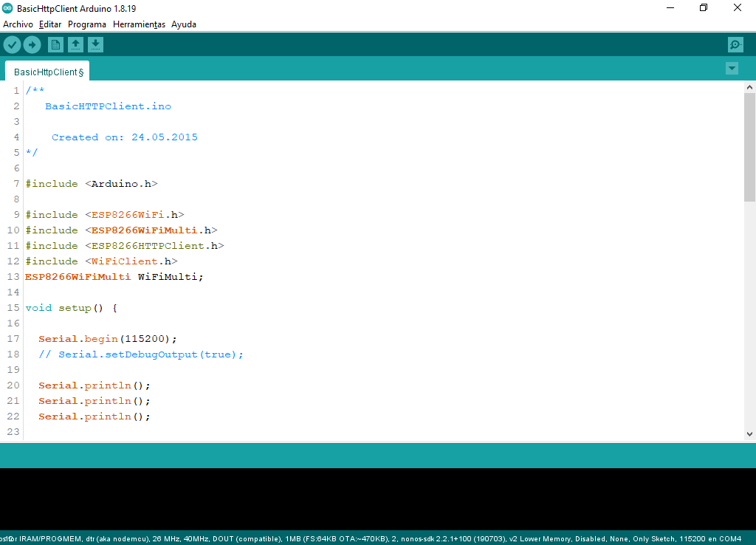Click the 'void setup() {' line
Screen dimensions: 756x545
72,308
